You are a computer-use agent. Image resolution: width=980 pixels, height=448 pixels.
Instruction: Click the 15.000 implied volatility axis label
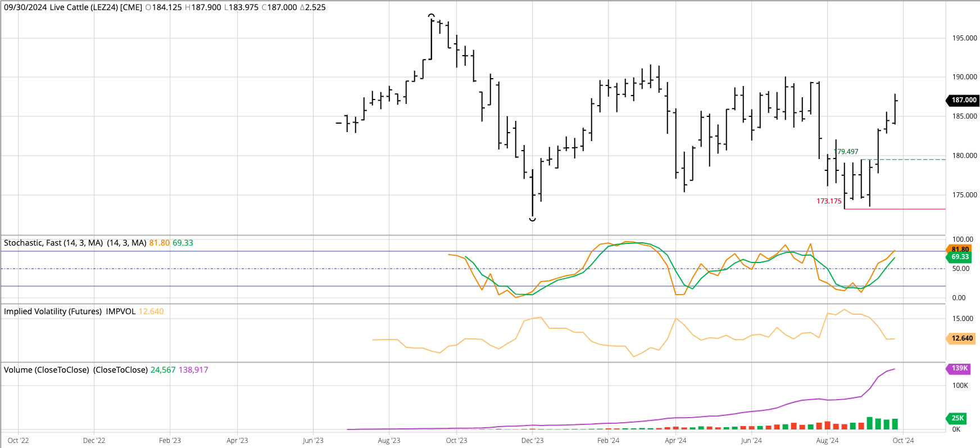tap(963, 319)
